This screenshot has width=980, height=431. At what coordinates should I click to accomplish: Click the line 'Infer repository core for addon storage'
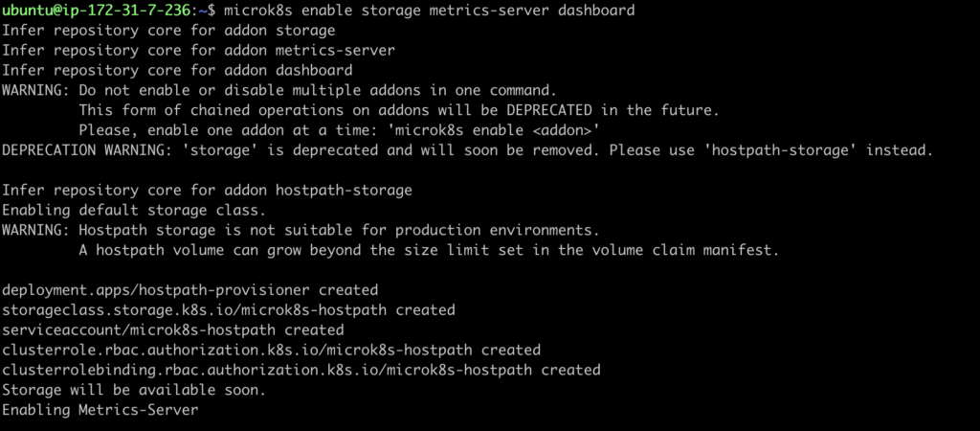[x=168, y=31]
